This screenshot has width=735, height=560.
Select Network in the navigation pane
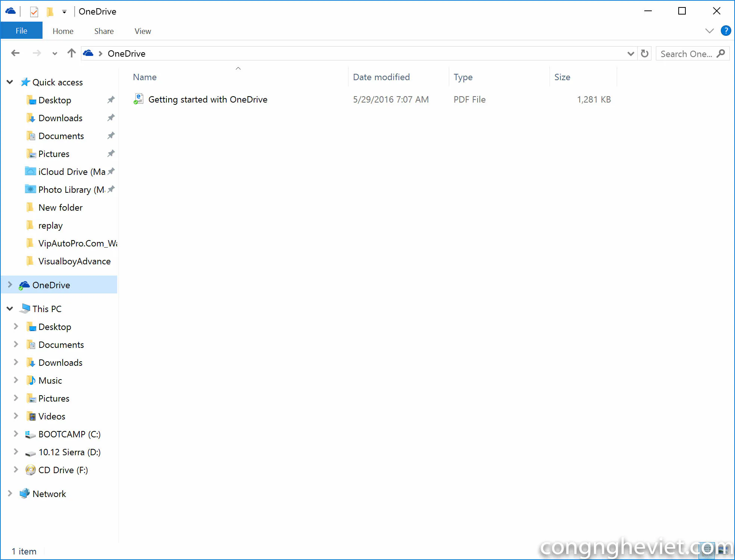(x=49, y=494)
